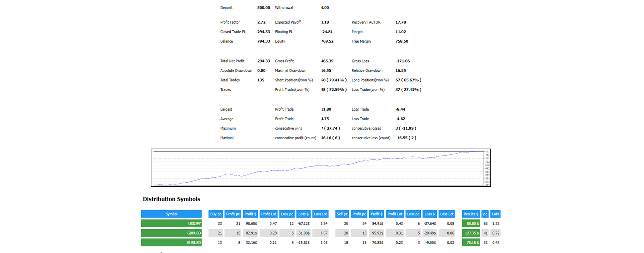Click the Distribution Symbols heading
The image size is (644, 253).
coord(171,199)
